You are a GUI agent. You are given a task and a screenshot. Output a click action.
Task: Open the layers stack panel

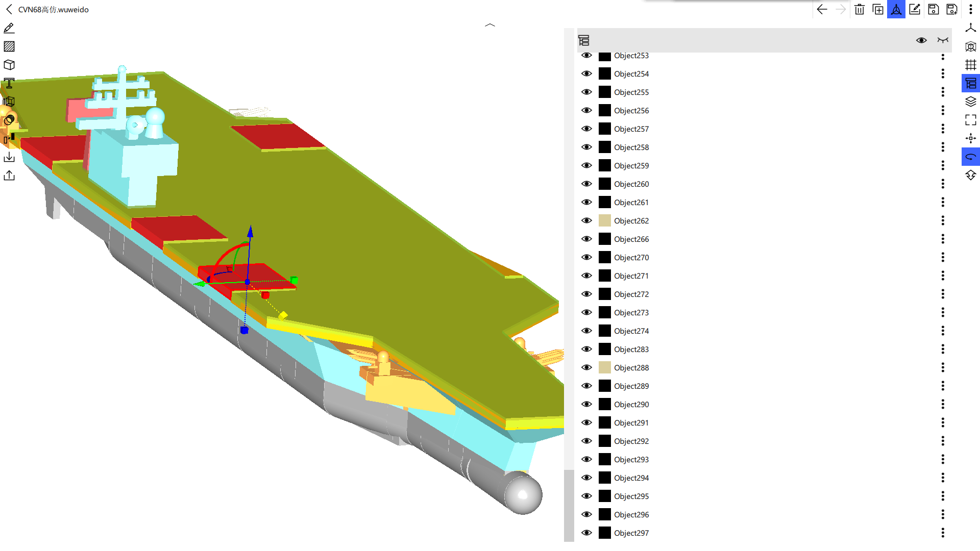[x=971, y=102]
